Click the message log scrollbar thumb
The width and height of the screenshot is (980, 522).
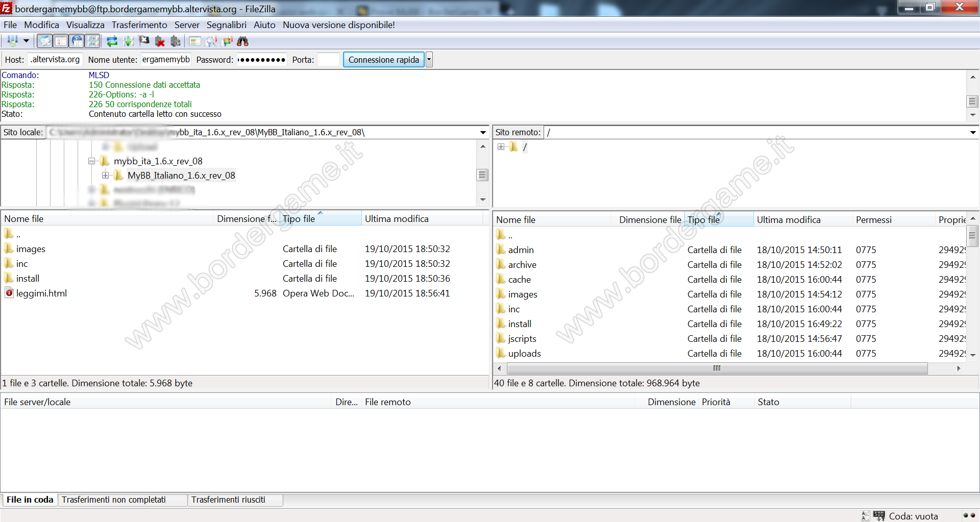[972, 102]
